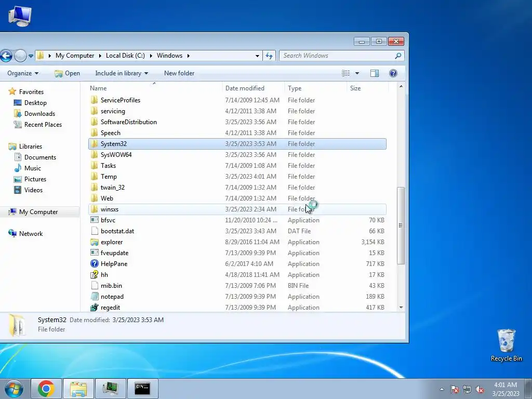Click the vertical scrollbar thumb
The width and height of the screenshot is (532, 399).
pos(401,225)
